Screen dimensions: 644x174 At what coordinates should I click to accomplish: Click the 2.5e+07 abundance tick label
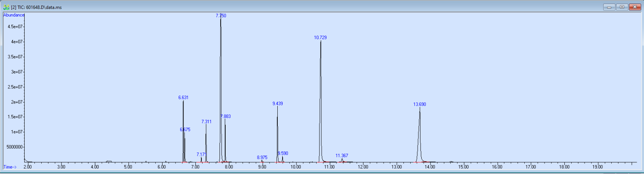tap(16, 87)
